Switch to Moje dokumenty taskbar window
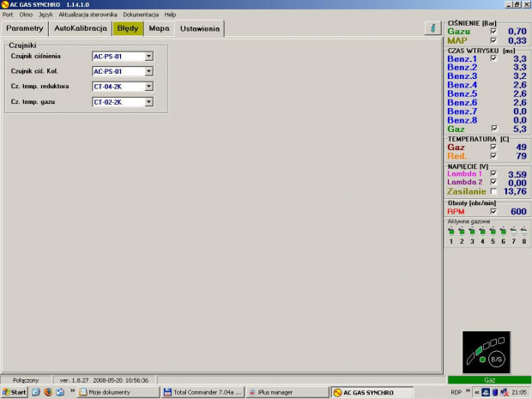This screenshot has width=532, height=399. tap(118, 392)
